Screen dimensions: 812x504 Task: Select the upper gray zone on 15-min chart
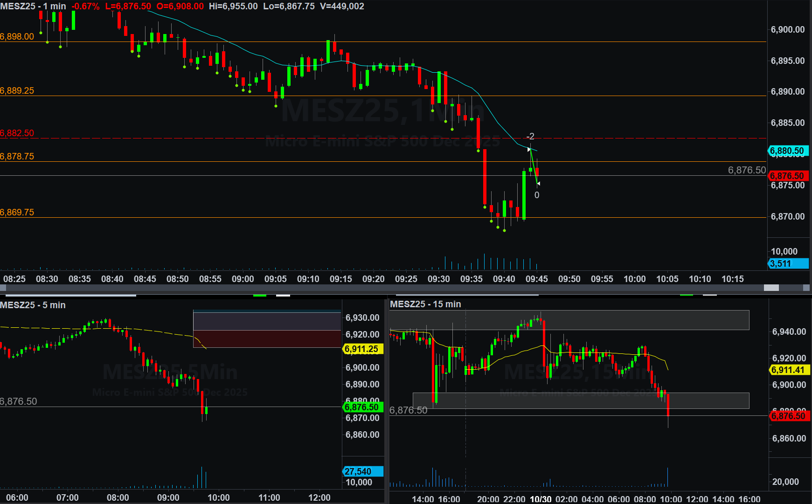point(569,320)
